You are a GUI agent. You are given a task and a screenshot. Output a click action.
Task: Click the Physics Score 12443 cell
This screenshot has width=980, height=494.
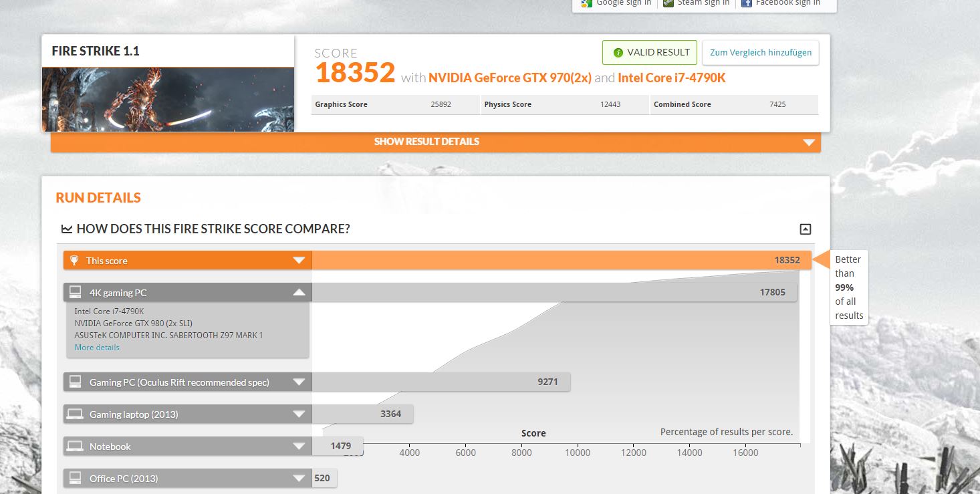565,104
